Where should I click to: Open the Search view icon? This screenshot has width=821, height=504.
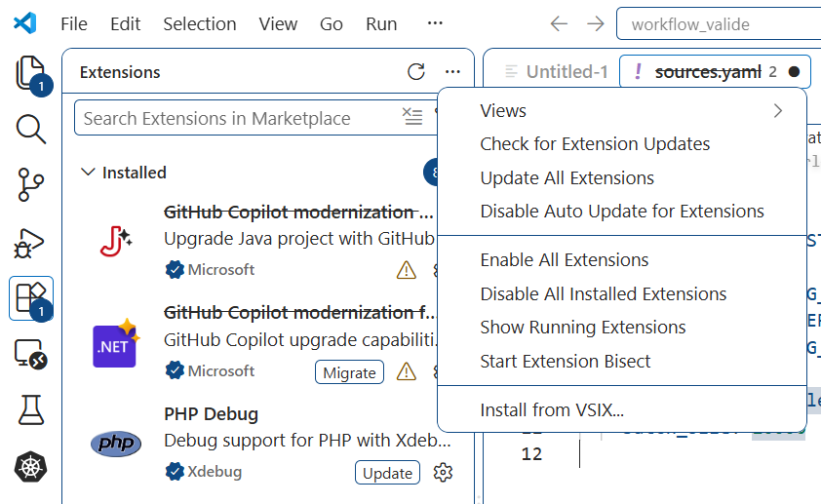pos(31,130)
